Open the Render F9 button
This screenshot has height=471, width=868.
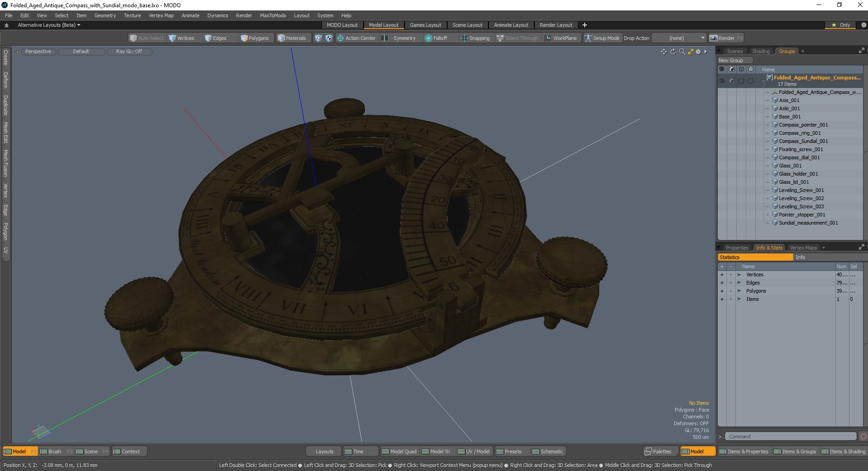coord(726,38)
